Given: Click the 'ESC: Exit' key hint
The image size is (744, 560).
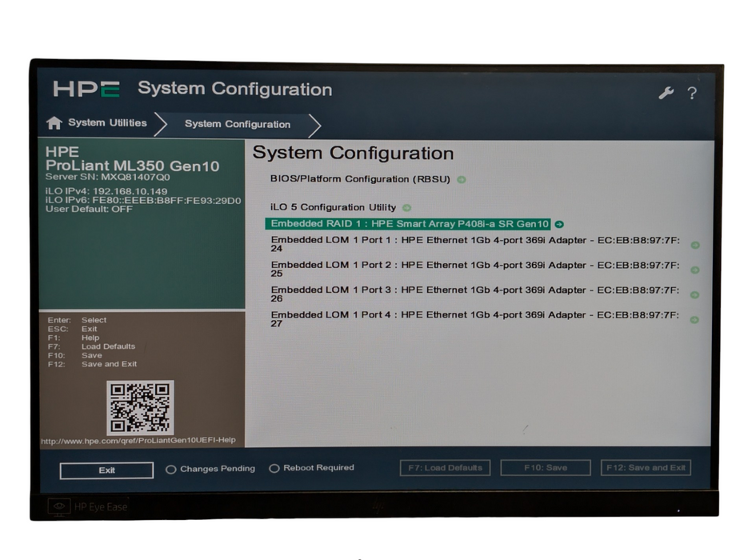Looking at the screenshot, I should tap(72, 329).
